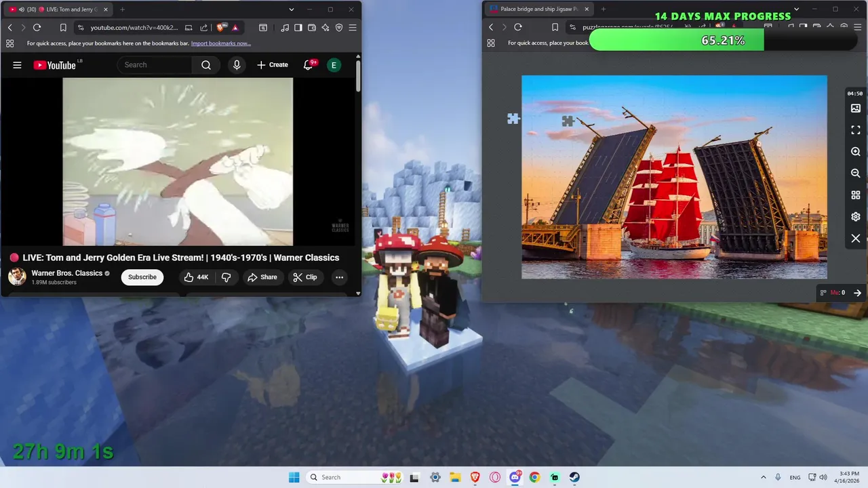Reload the puzzlegarage page

[x=518, y=27]
